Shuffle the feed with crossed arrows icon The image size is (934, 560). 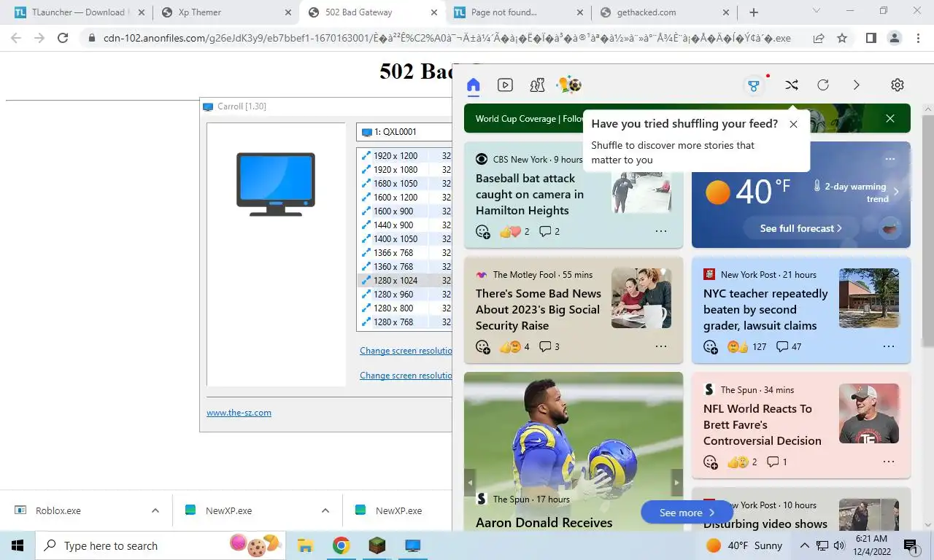pyautogui.click(x=792, y=85)
